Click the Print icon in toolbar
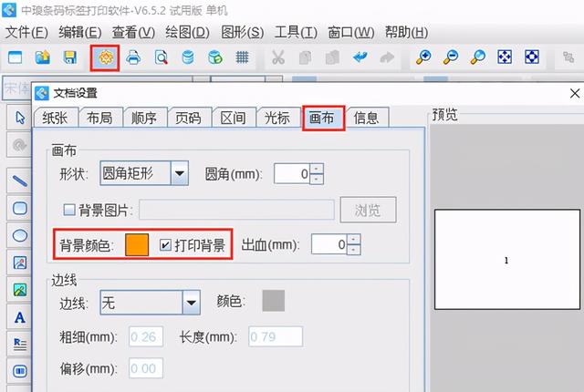 point(133,57)
